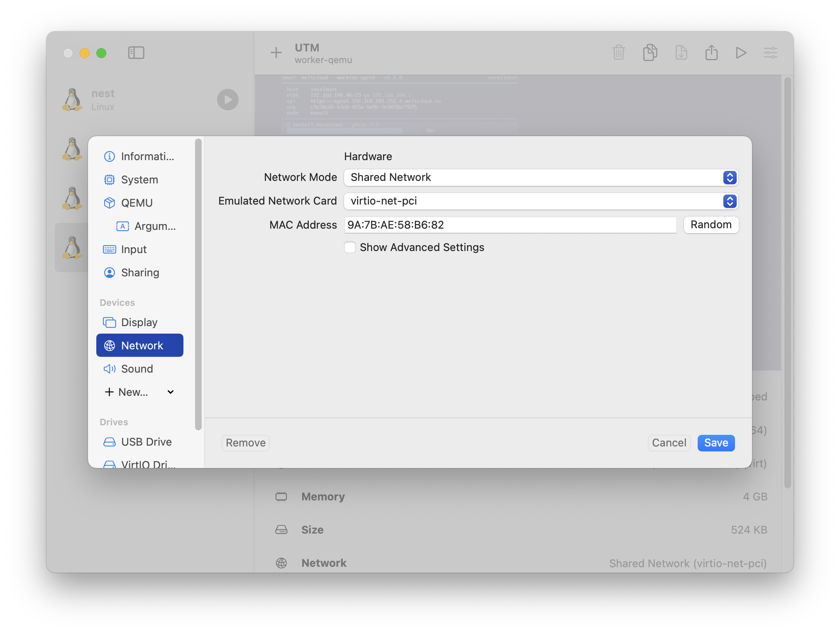840x634 pixels.
Task: Select the Network device entry
Action: tap(140, 345)
